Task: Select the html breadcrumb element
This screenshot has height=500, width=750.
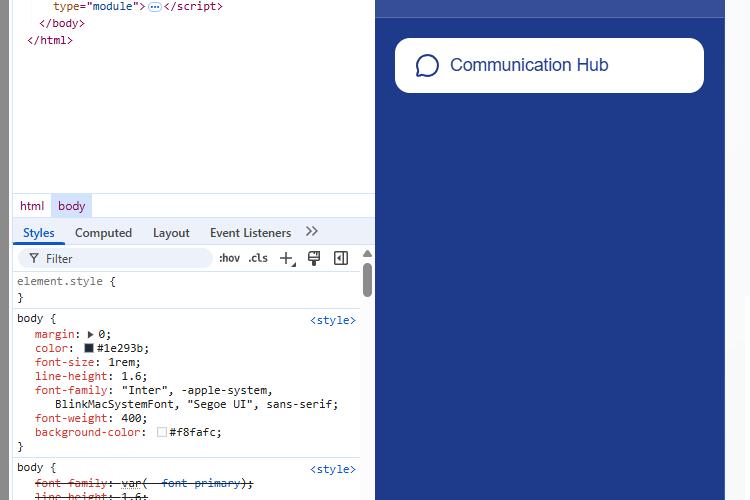Action: pyautogui.click(x=32, y=206)
